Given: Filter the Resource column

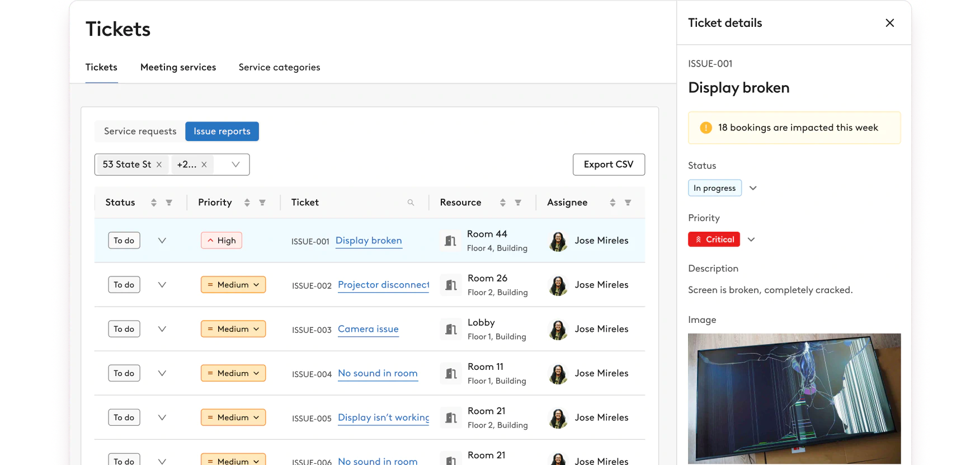Looking at the screenshot, I should click(x=518, y=203).
